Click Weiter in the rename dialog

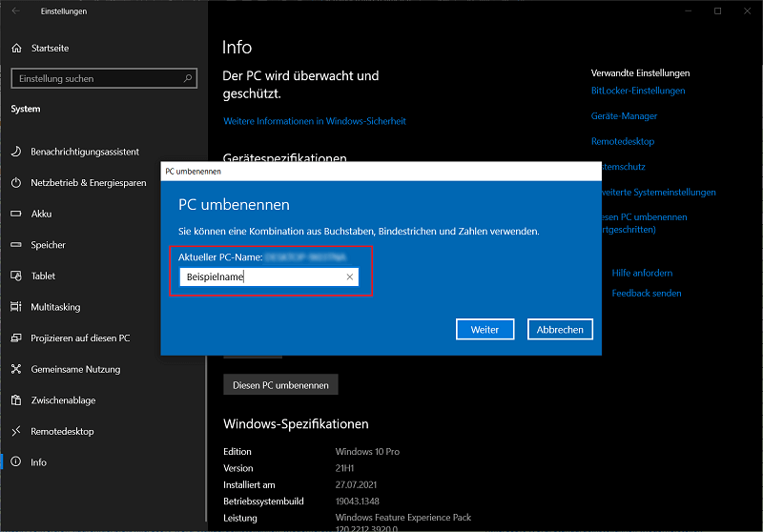coord(485,329)
